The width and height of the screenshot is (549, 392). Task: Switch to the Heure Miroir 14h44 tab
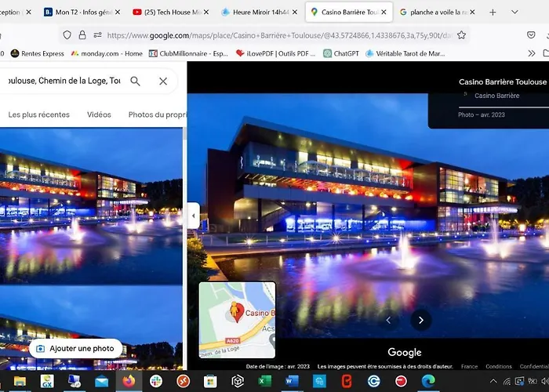[x=255, y=12]
